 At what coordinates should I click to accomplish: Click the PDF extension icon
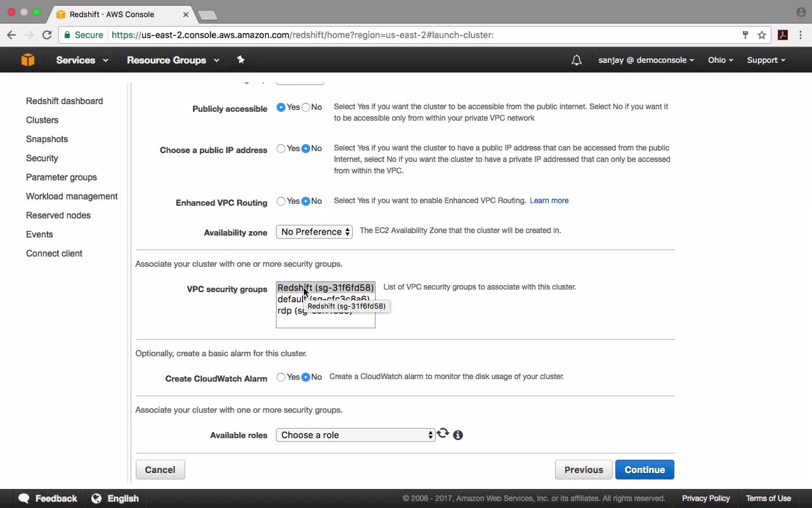(783, 35)
